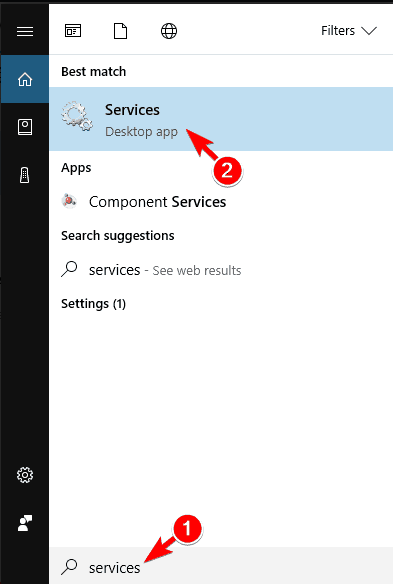Viewport: 393px width, 584px height.
Task: Expand the Filters dropdown
Action: (349, 31)
